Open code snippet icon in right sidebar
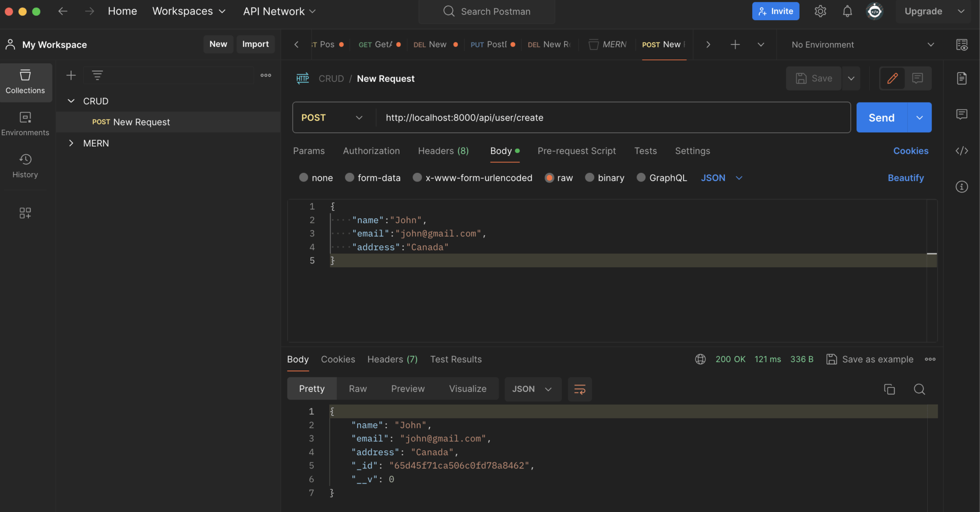980x512 pixels. point(961,151)
